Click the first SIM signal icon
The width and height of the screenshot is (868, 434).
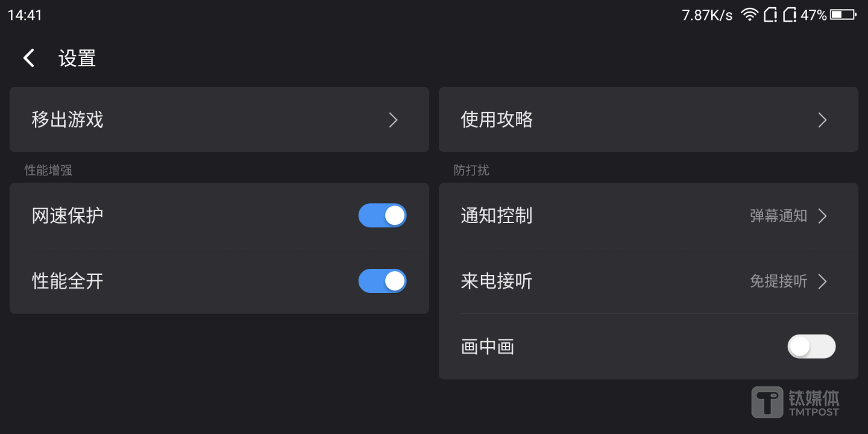pyautogui.click(x=770, y=14)
